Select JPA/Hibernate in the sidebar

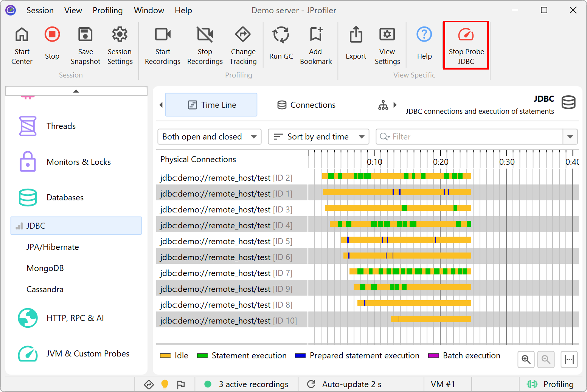[x=53, y=247]
